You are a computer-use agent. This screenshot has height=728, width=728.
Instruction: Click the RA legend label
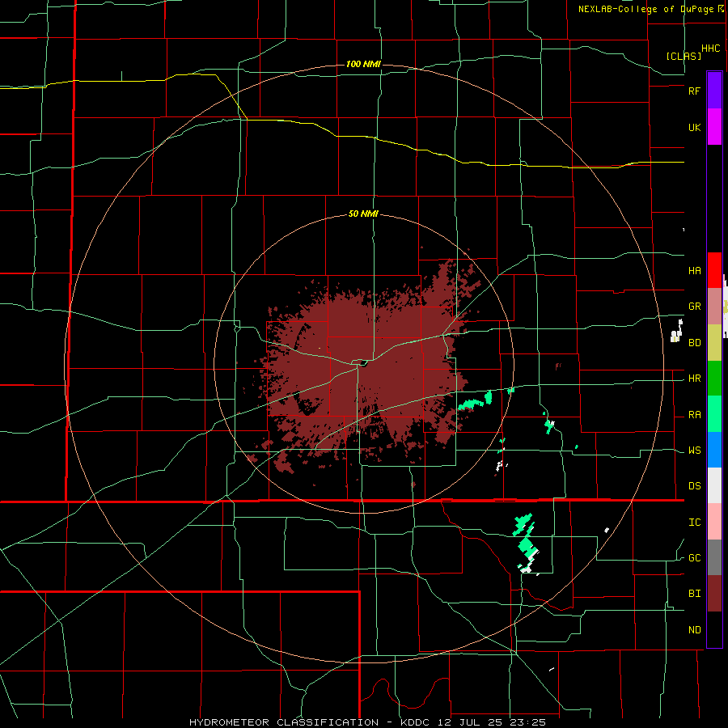pyautogui.click(x=694, y=415)
